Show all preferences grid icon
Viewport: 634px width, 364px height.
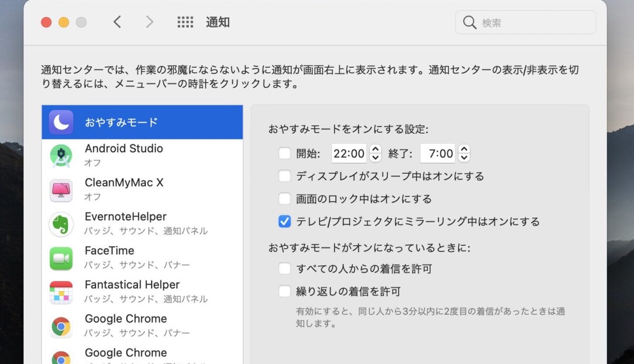(185, 22)
